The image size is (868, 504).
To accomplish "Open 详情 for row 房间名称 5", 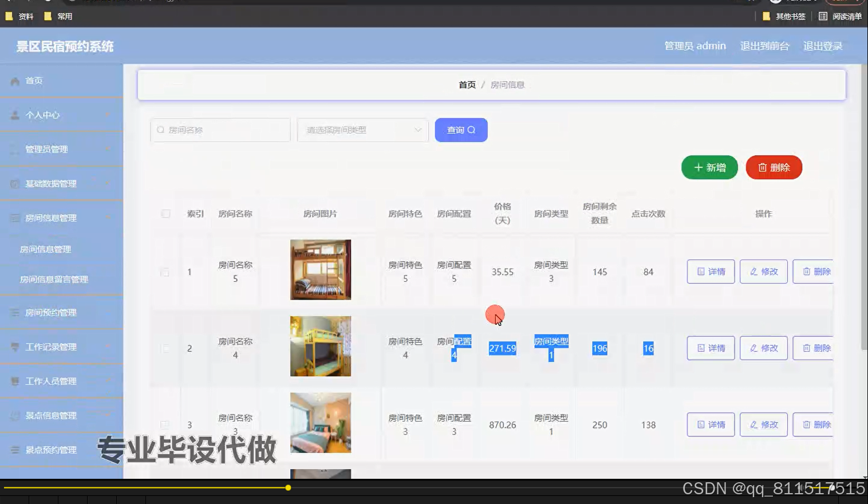I will click(711, 271).
